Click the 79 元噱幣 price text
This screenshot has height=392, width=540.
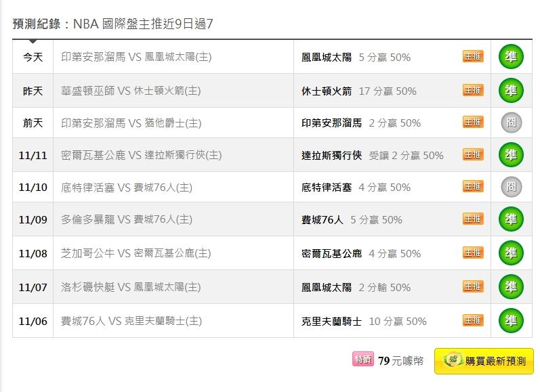pyautogui.click(x=401, y=361)
